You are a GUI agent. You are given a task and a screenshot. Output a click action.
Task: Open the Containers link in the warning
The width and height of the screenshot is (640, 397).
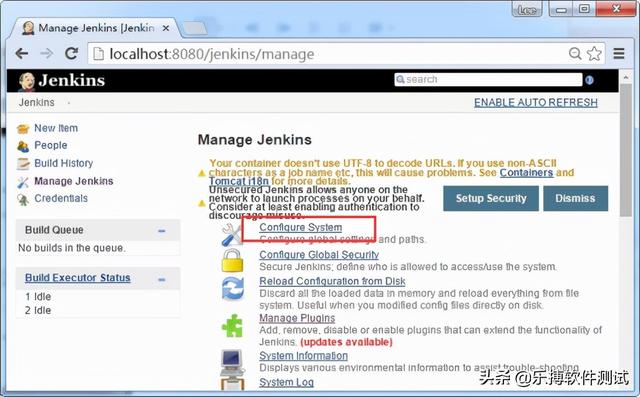(527, 173)
